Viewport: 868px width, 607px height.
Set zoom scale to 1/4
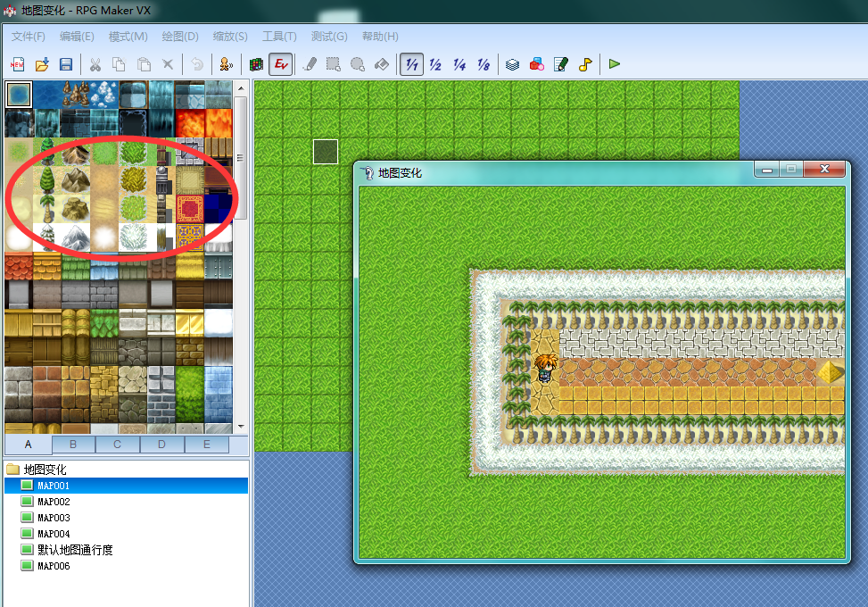(459, 64)
